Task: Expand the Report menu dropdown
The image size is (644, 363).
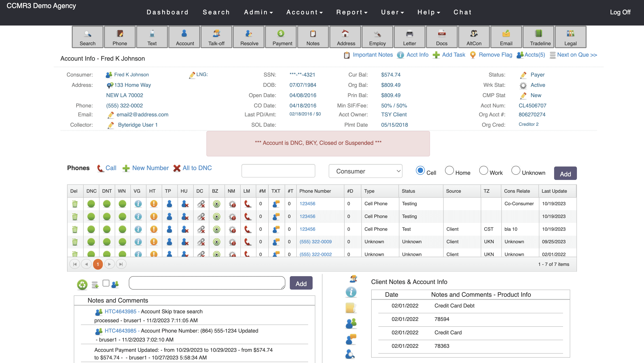Action: coord(352,12)
